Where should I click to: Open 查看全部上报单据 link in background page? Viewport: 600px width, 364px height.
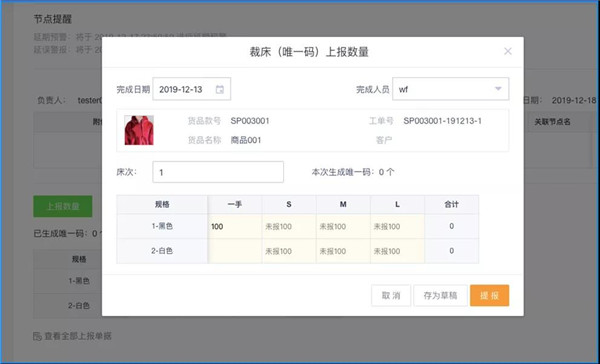point(78,336)
